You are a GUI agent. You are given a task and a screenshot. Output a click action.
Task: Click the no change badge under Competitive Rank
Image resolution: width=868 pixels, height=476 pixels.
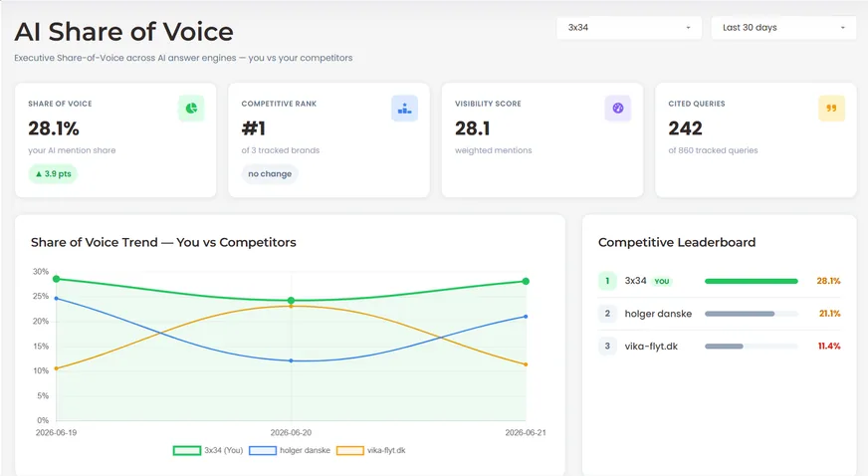click(270, 174)
